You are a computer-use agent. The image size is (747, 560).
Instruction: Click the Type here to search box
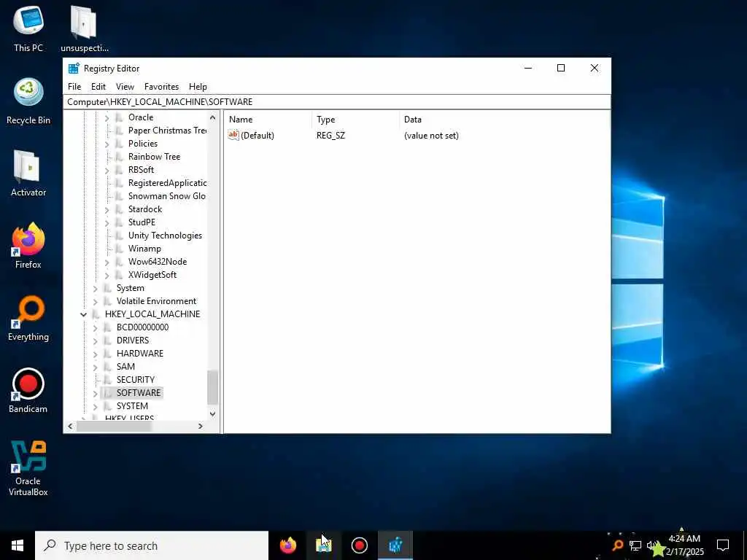(x=152, y=545)
